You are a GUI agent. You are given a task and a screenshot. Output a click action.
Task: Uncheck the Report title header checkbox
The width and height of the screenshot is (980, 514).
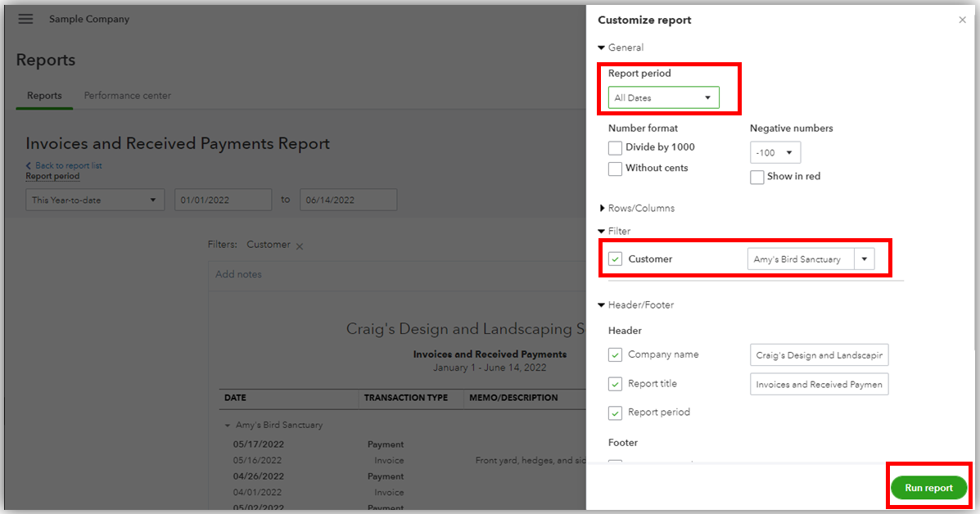tap(615, 384)
